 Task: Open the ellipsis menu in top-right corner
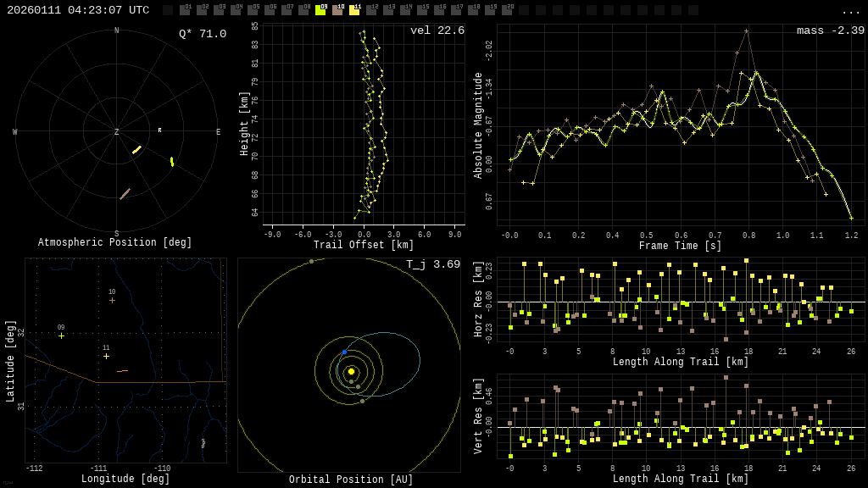pyautogui.click(x=850, y=11)
